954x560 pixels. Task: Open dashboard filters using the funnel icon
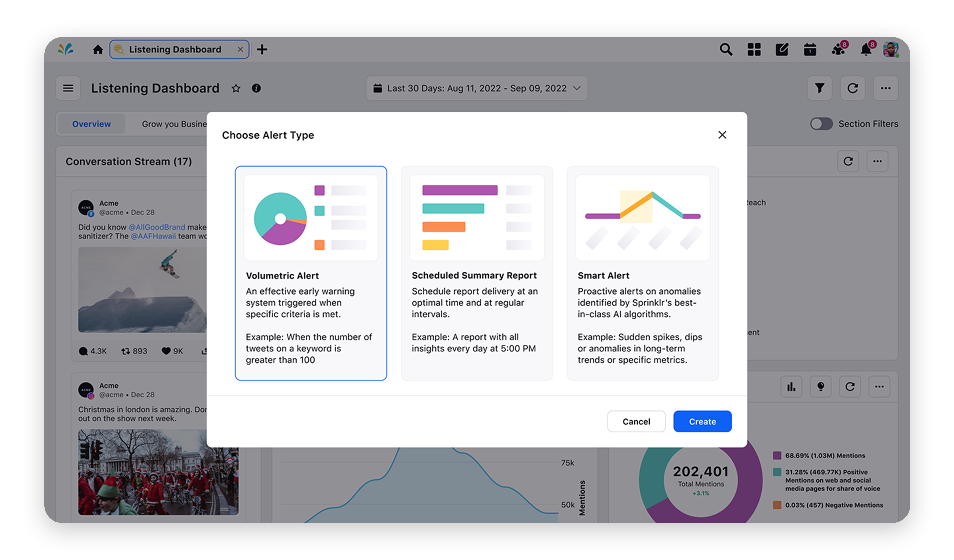[819, 88]
